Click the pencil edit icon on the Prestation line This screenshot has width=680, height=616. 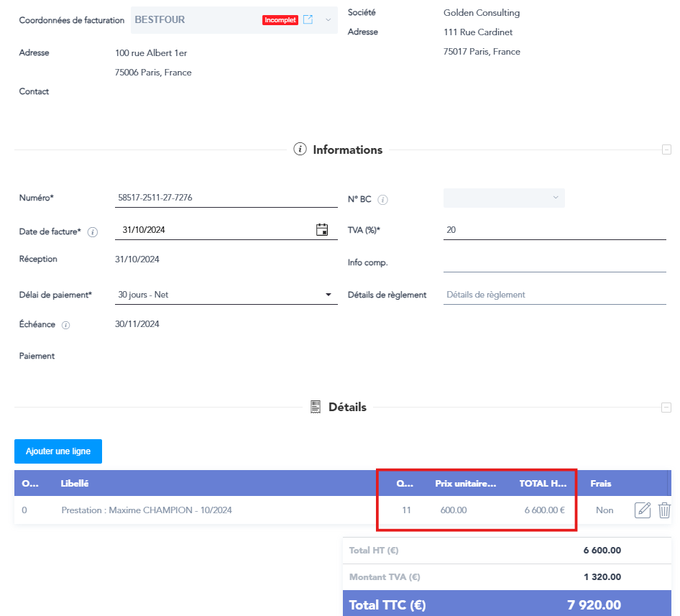click(643, 510)
